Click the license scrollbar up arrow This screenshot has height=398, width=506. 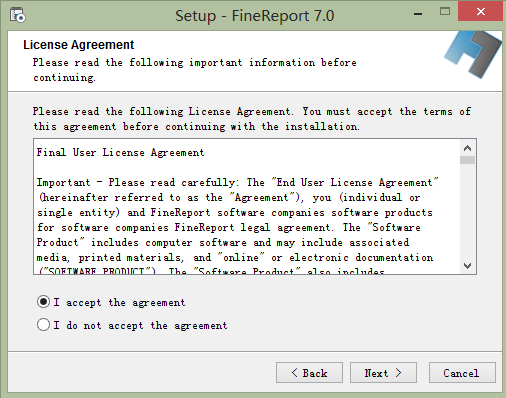coord(467,148)
